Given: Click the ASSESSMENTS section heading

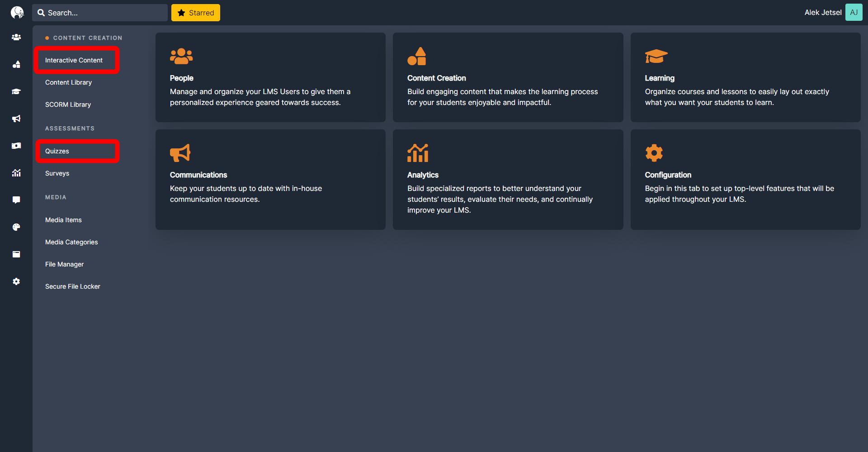Looking at the screenshot, I should (x=70, y=128).
